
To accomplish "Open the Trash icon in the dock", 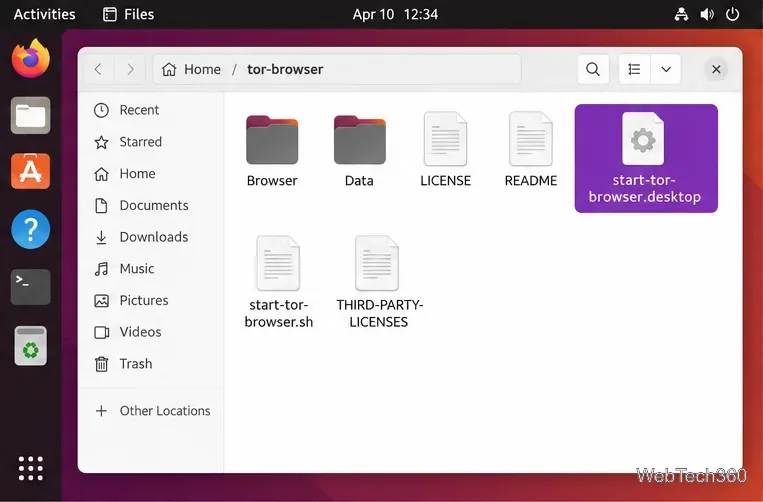I will [31, 346].
